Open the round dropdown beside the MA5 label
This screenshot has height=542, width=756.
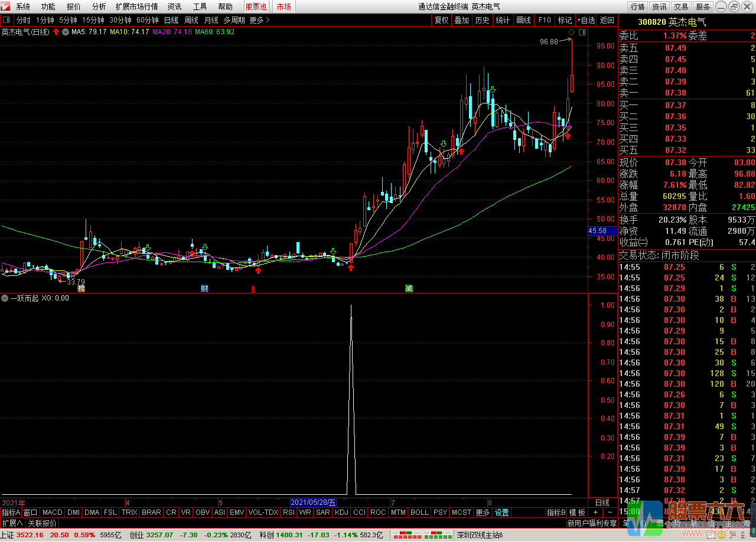[x=66, y=32]
